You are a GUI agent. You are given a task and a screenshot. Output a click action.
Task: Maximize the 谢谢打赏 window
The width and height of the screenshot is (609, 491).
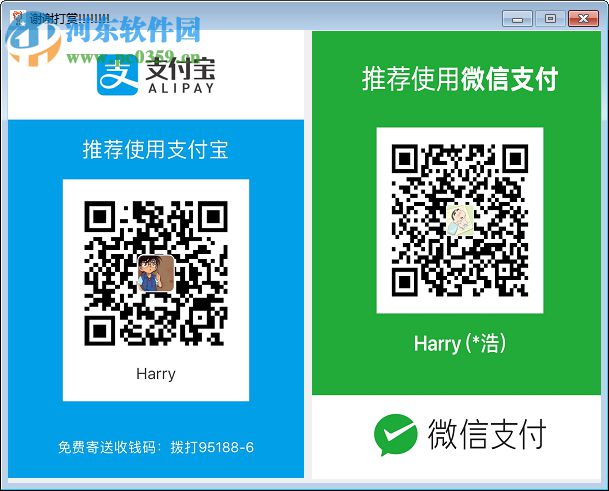point(550,19)
